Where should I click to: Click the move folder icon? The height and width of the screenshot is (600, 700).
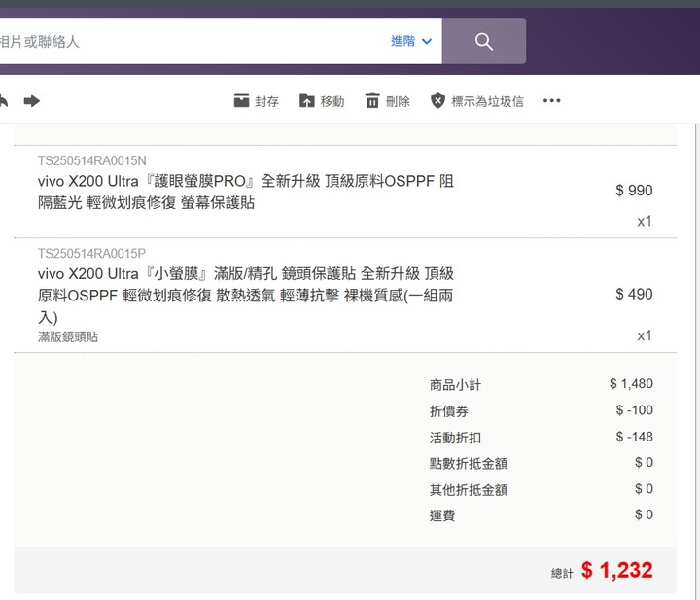pos(306,101)
